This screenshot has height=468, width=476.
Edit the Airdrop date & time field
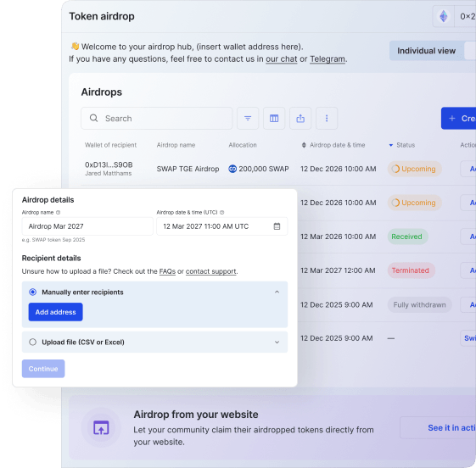click(x=222, y=226)
